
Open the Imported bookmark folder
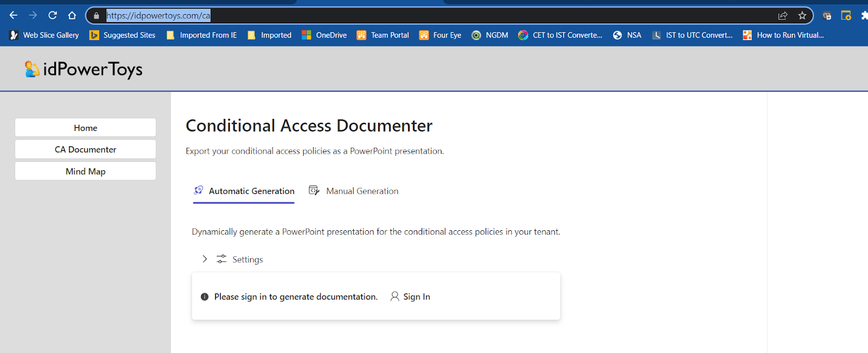coord(270,35)
